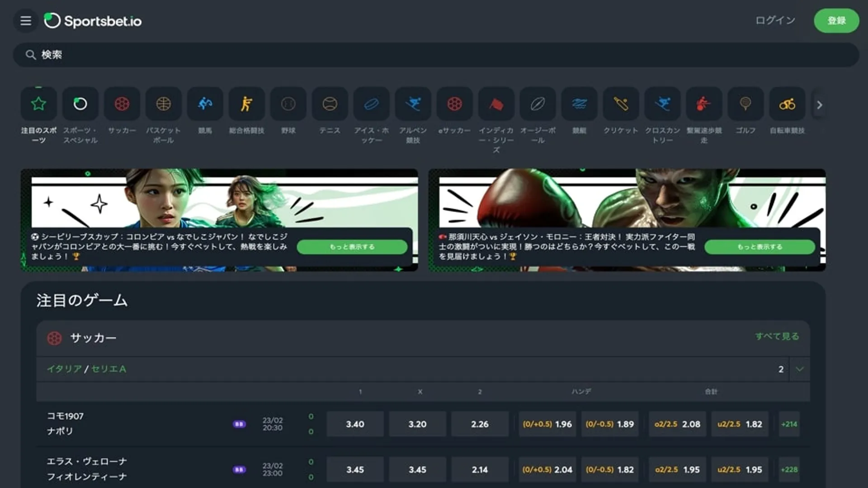
Task: Click the エラス・ヴェローナ team name
Action: [87, 461]
